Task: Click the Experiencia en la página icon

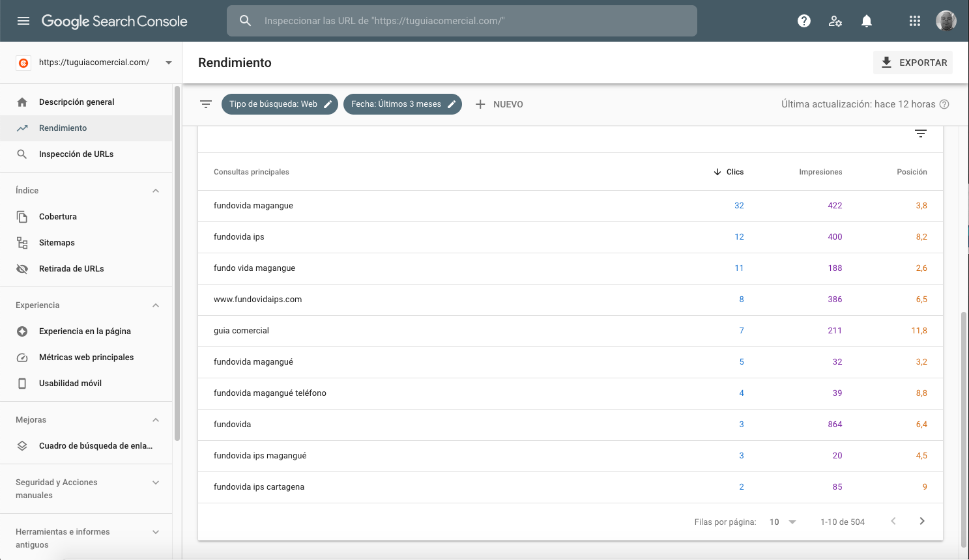Action: pyautogui.click(x=22, y=331)
